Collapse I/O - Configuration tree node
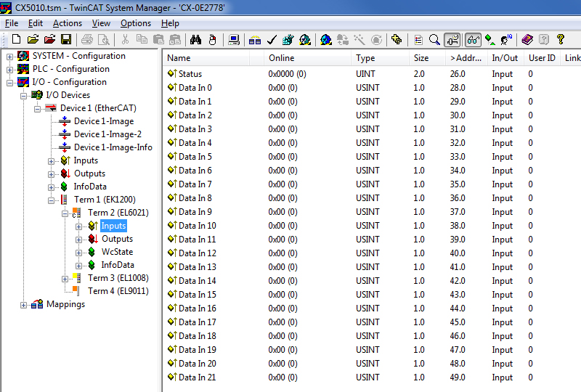Image resolution: width=581 pixels, height=392 pixels. point(9,83)
